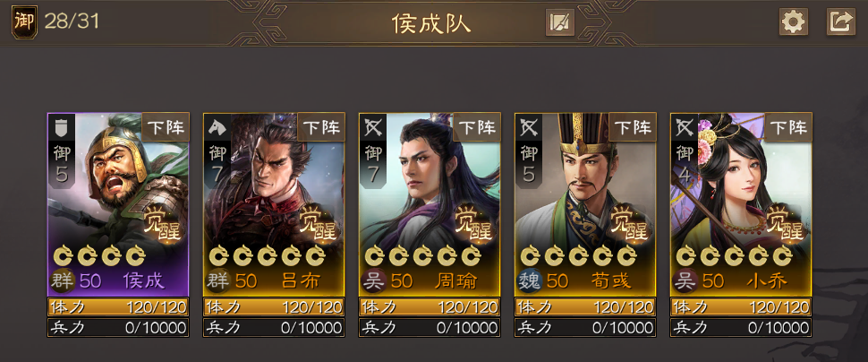Click the shield troop icon on 侯成

pyautogui.click(x=61, y=128)
